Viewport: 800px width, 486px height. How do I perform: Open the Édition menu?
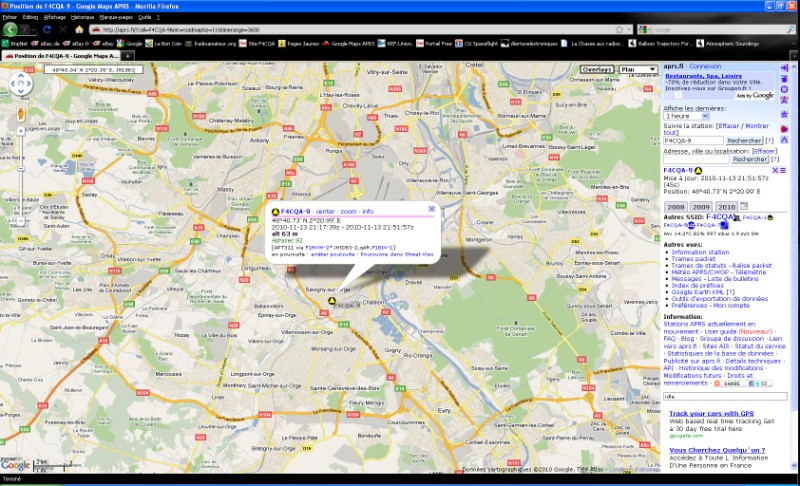coord(30,17)
